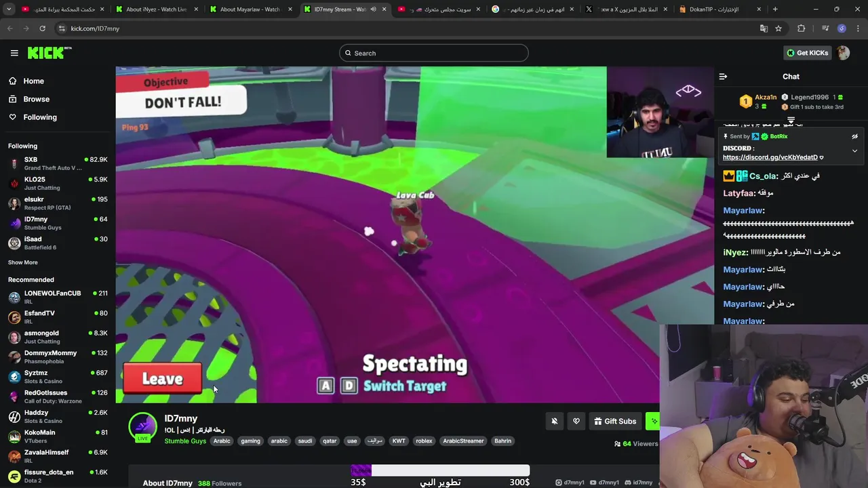Viewport: 868px width, 488px height.
Task: Reload the page
Action: point(42,28)
